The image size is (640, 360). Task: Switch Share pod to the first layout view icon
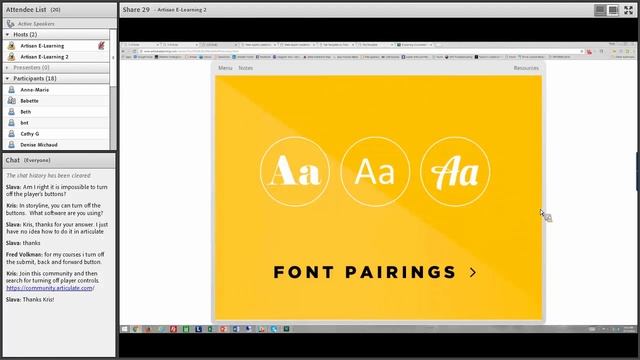click(600, 10)
